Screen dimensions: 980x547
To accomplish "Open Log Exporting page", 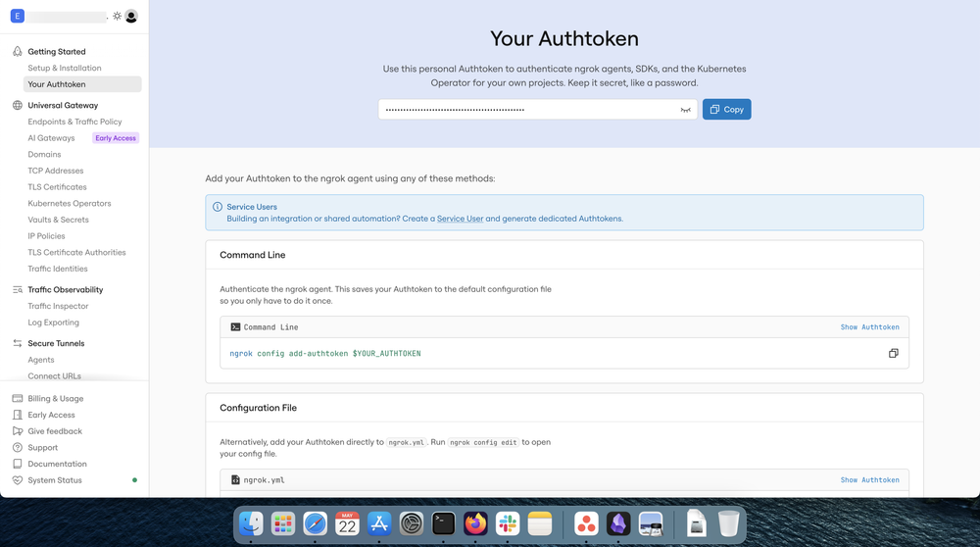I will (x=53, y=323).
